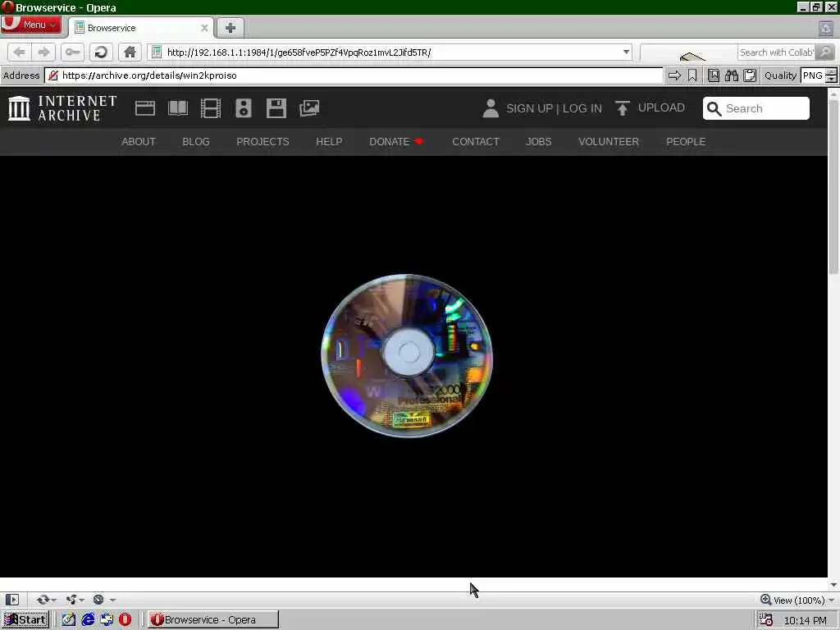Click the PNG quality selector field
Screen dimensions: 840x630
(813, 75)
